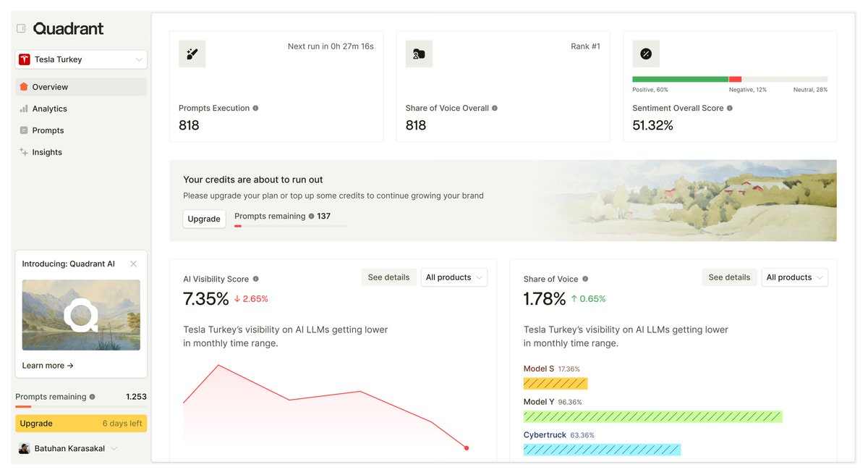Go to Overview in the sidebar
Image resolution: width=868 pixels, height=475 pixels.
[x=81, y=87]
